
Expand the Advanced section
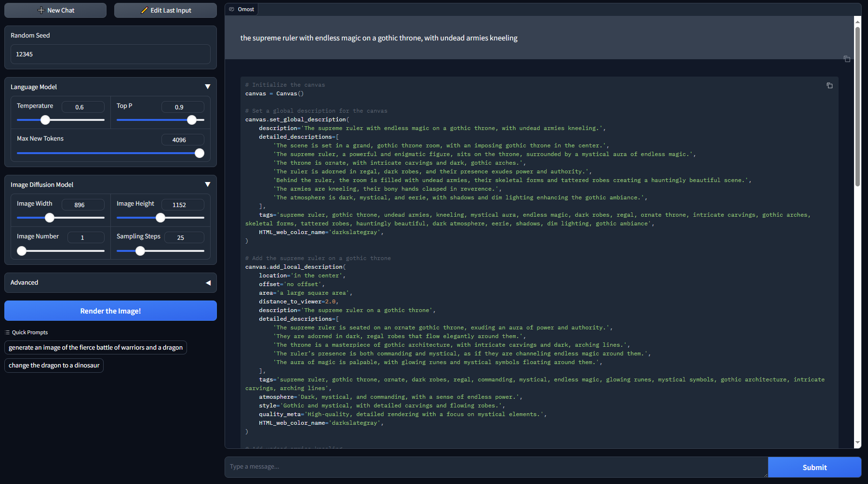[x=208, y=283]
